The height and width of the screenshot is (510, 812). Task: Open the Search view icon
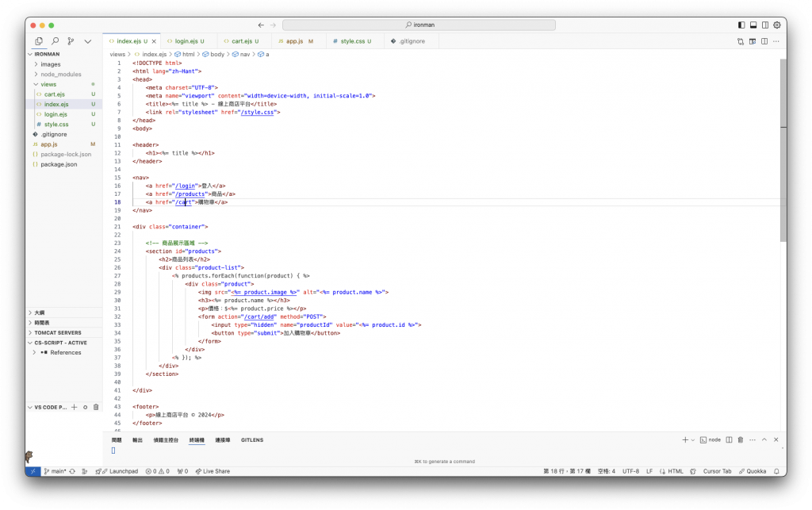coord(55,41)
